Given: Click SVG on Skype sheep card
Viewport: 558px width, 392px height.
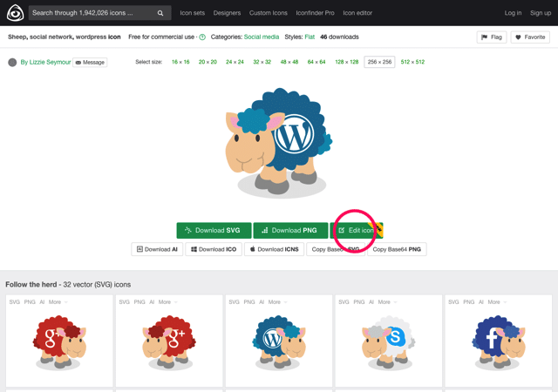Looking at the screenshot, I should [344, 302].
